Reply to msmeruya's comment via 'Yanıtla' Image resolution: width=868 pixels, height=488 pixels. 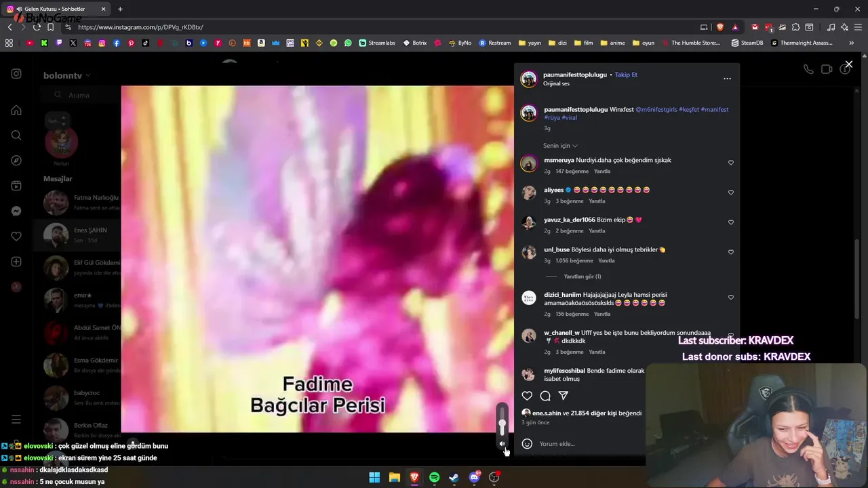pos(601,171)
